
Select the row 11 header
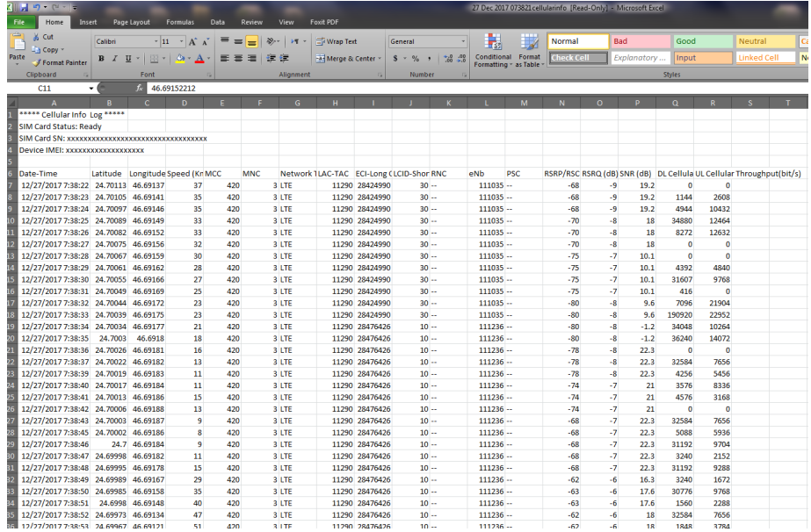click(x=12, y=233)
